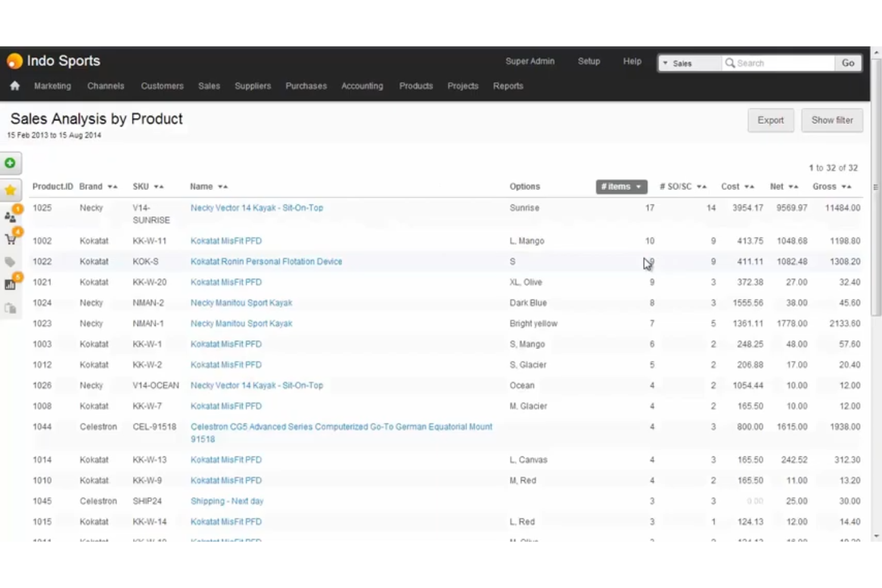Open the Products menu
This screenshot has height=588, width=882.
tap(416, 86)
